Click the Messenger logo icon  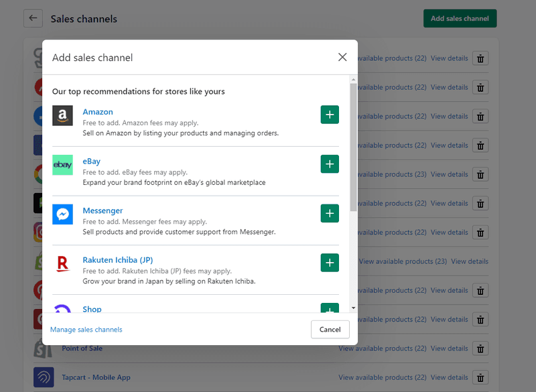pyautogui.click(x=62, y=214)
